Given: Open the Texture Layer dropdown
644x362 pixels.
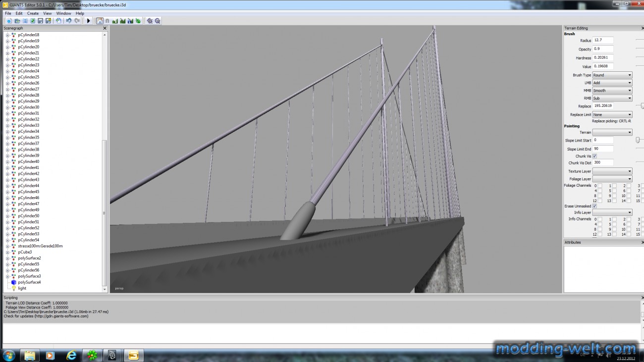Looking at the screenshot, I should point(612,171).
